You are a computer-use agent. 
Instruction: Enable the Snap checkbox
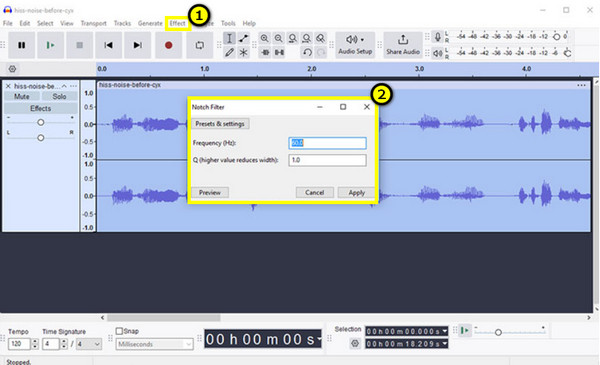(119, 331)
